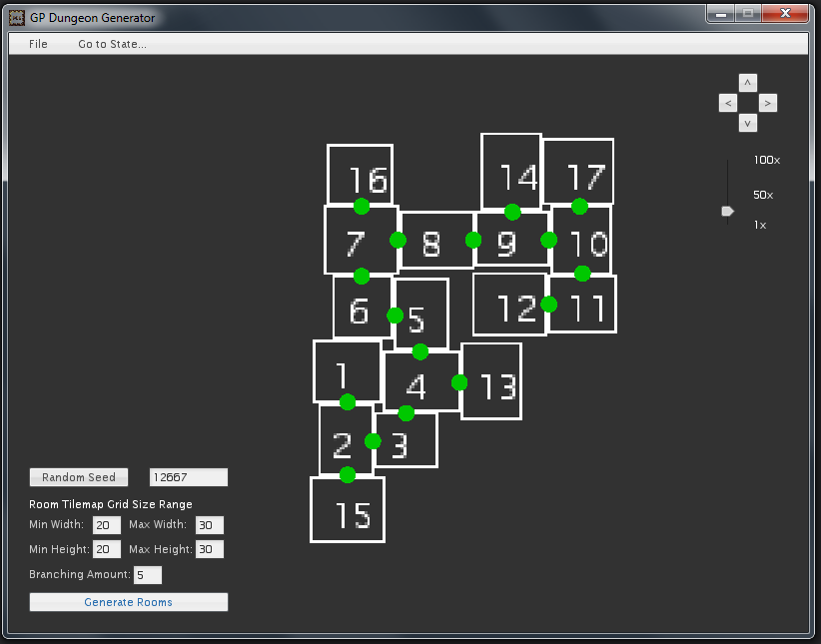Click the green door between rooms 16 and 7
Viewport: 821px width, 644px height.
[x=362, y=207]
